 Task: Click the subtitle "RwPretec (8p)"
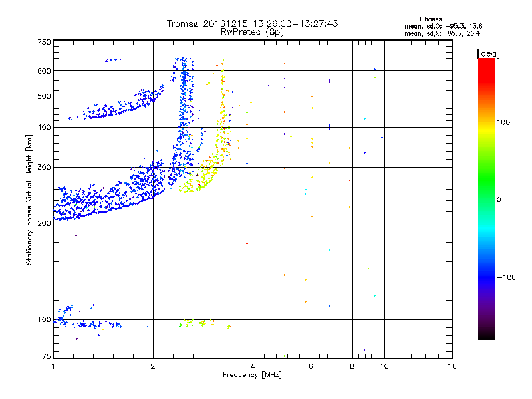tap(252, 32)
